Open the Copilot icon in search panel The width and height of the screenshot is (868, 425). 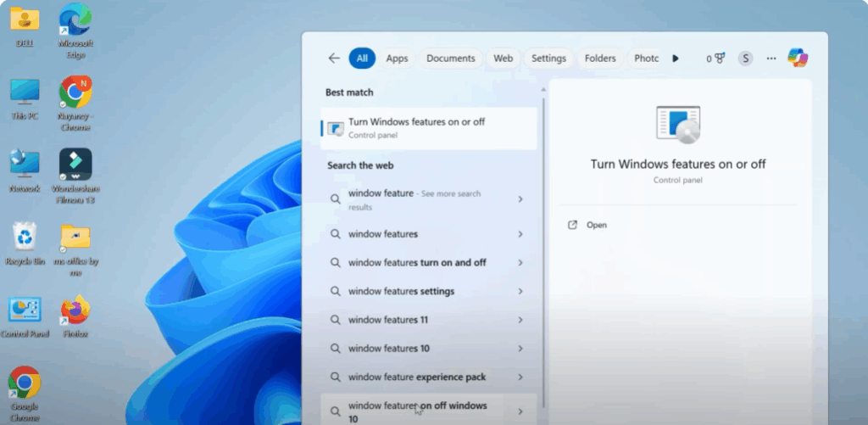point(798,59)
